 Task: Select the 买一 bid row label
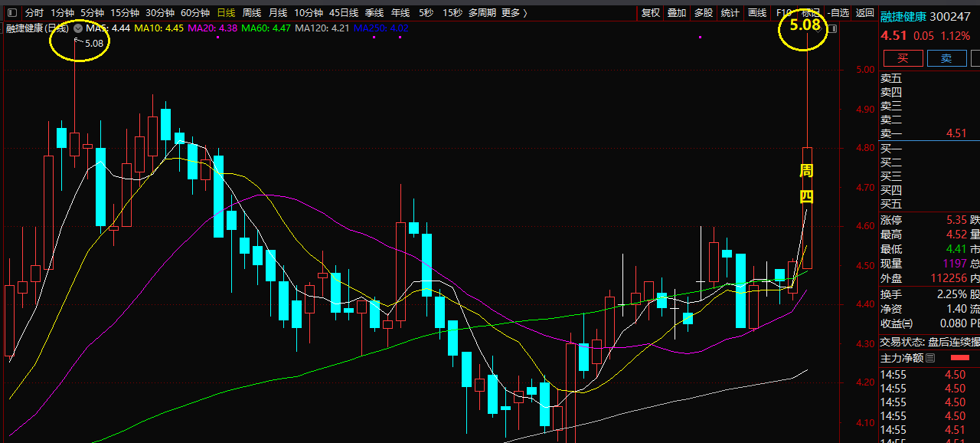click(x=891, y=149)
